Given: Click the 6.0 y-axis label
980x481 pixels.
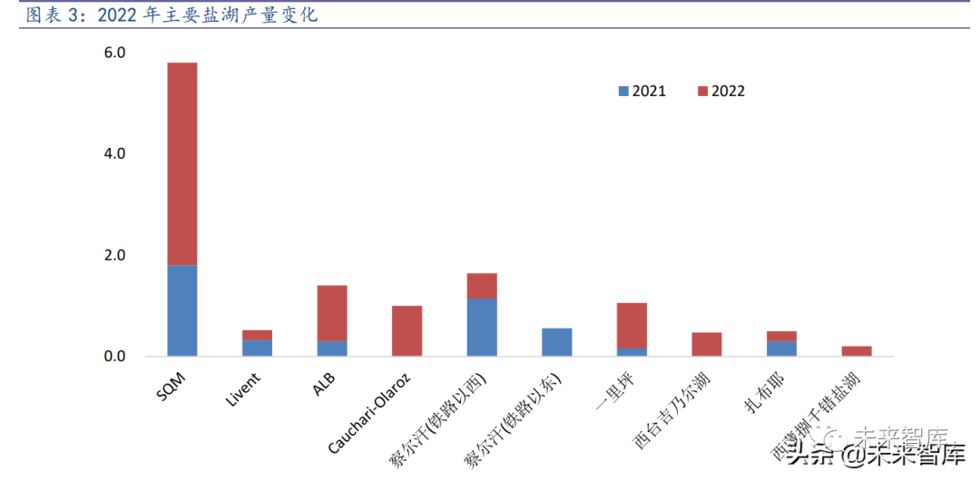Looking at the screenshot, I should [x=114, y=52].
